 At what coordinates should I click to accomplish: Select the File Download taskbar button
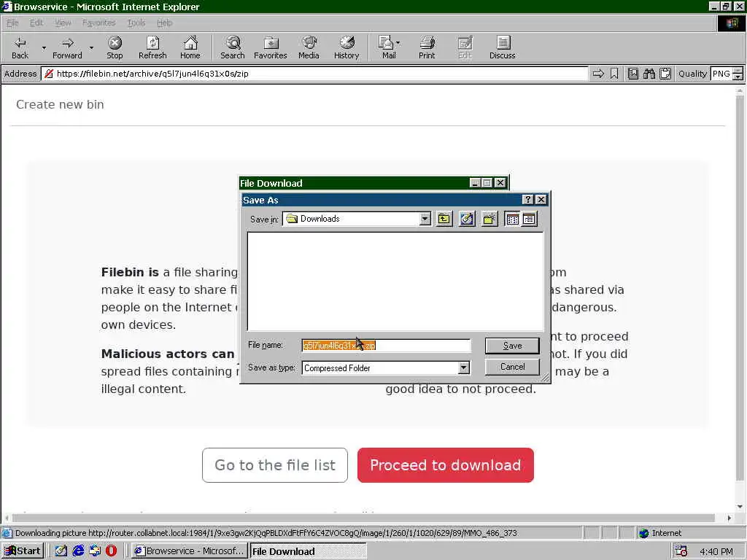[308, 551]
